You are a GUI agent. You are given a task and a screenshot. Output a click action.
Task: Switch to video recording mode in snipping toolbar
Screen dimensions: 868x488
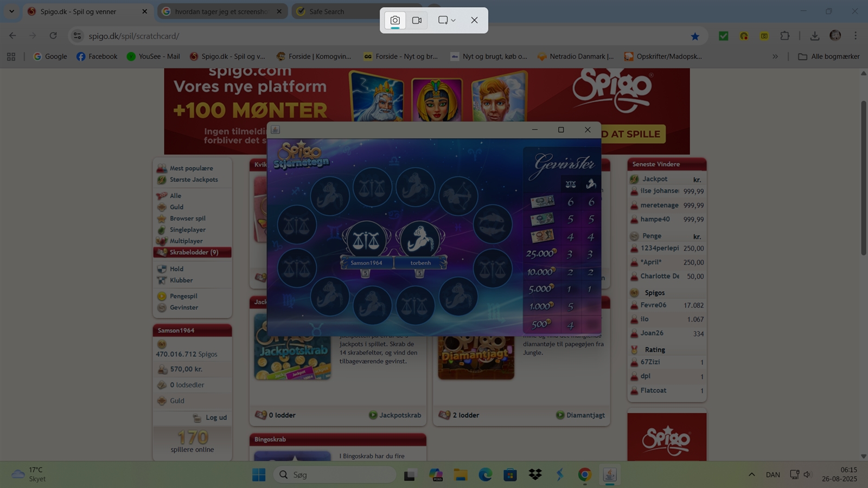[417, 21]
